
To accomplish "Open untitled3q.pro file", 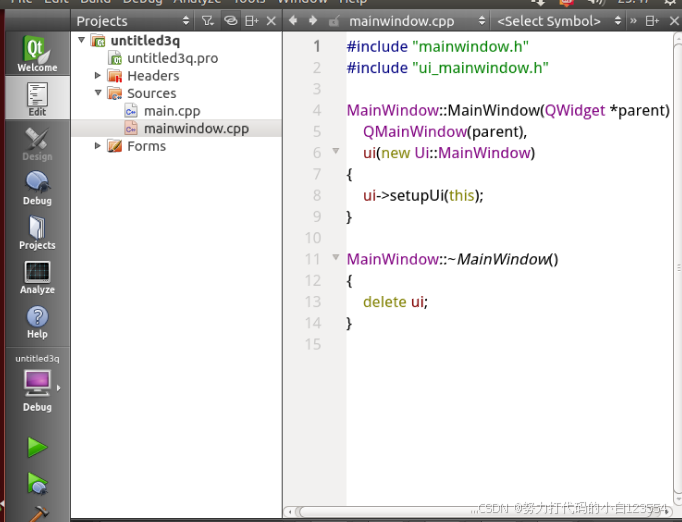I will click(x=172, y=58).
